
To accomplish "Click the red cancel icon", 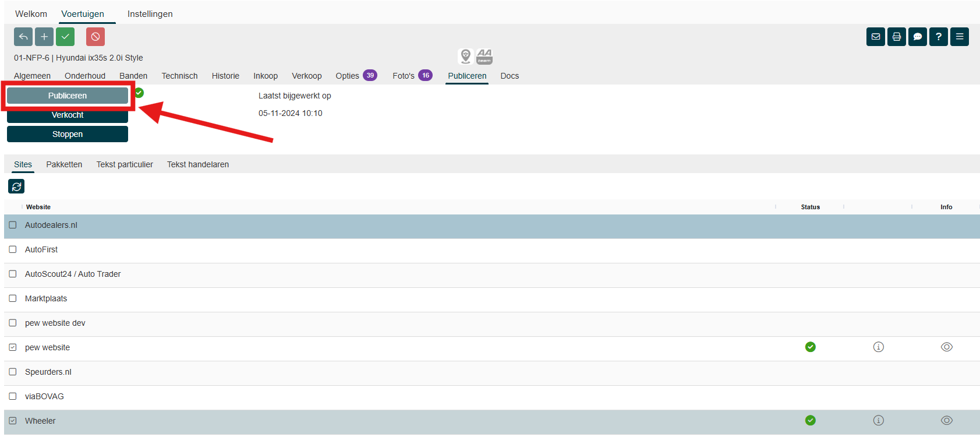I will tap(95, 37).
